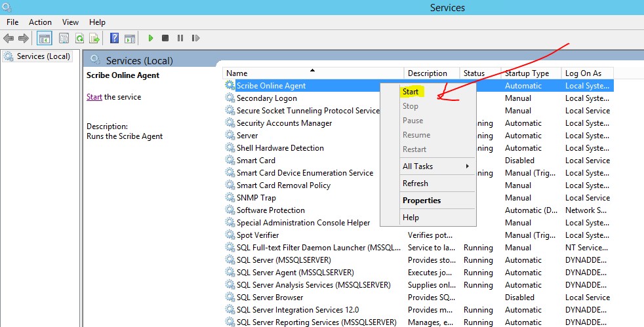Open the blue question-mark Help icon
Screen dimensions: 644x327
click(x=115, y=38)
